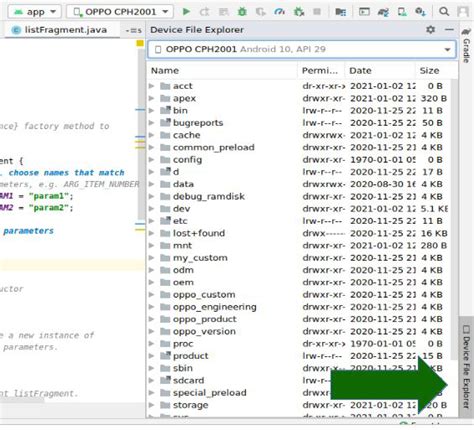Click the "param2" string in the editor
The width and height of the screenshot is (474, 430).
click(x=49, y=208)
